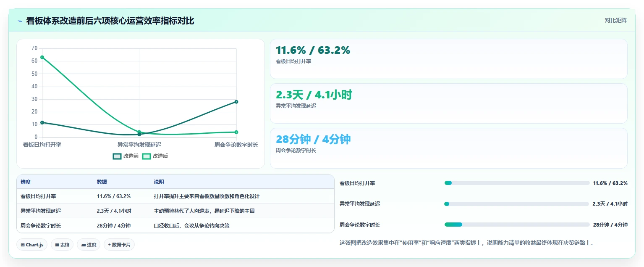Click the summary sentence starting with 这张图把改造效果
644x267 pixels.
click(466, 243)
